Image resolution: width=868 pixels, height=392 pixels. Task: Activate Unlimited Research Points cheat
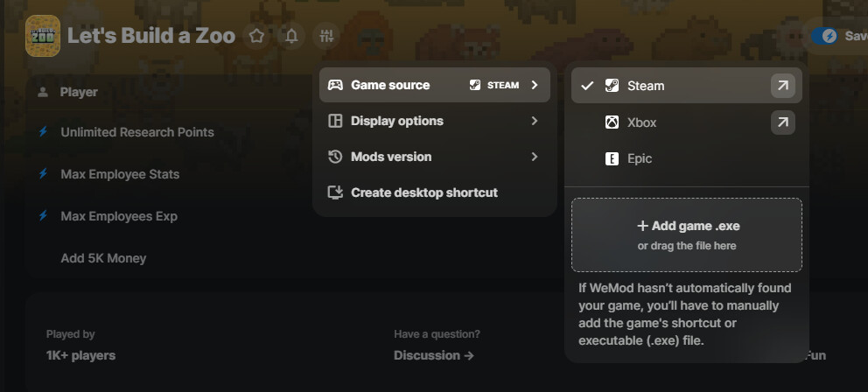(x=137, y=132)
